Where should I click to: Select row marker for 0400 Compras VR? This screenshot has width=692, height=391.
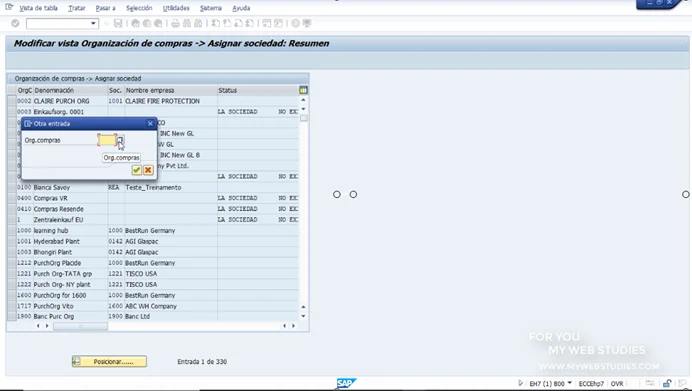pos(12,198)
